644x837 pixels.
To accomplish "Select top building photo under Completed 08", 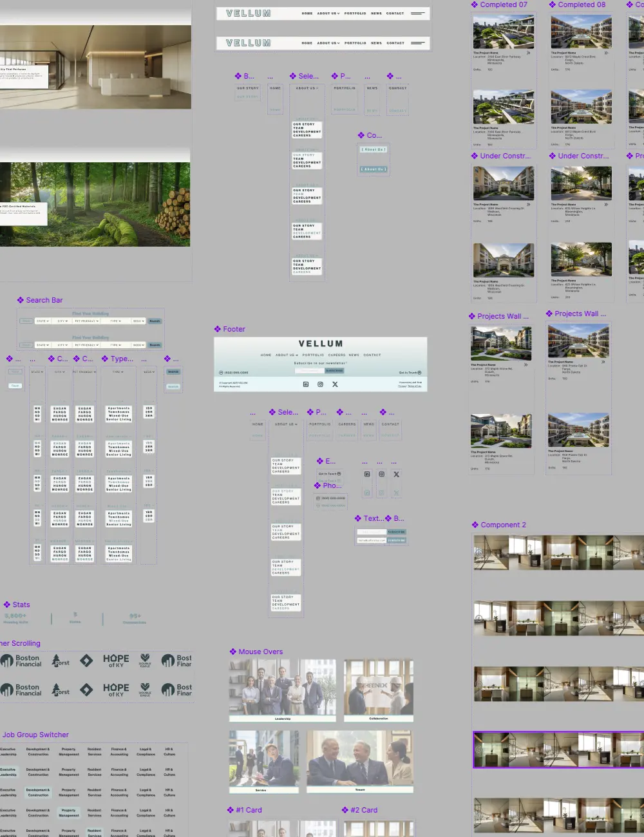I will 582,32.
